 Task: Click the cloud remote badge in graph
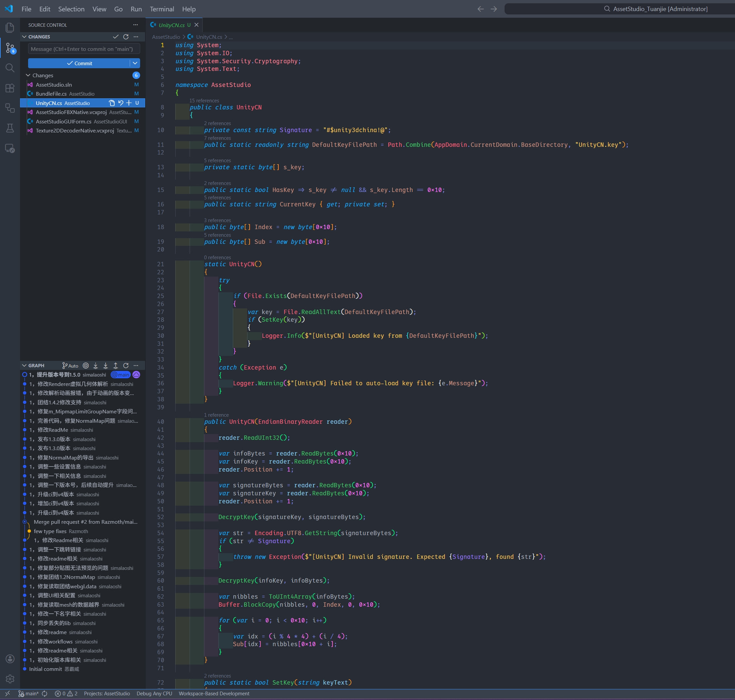tap(136, 375)
